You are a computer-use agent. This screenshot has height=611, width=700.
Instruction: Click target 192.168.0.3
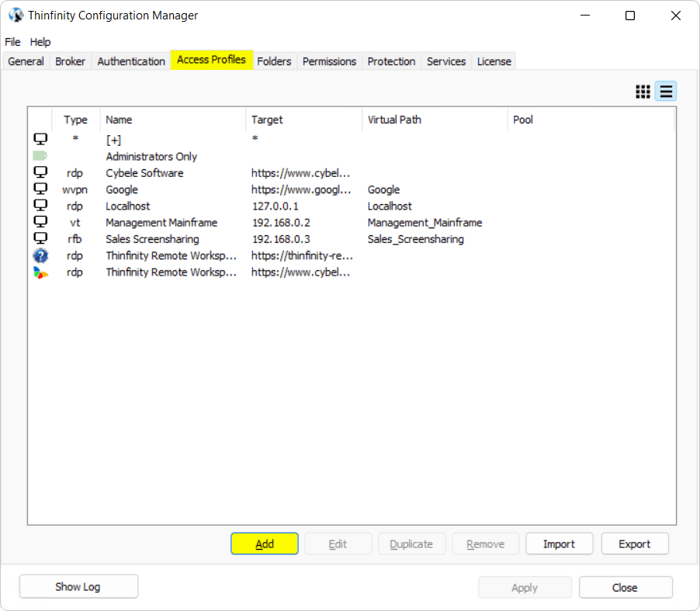[x=281, y=239]
